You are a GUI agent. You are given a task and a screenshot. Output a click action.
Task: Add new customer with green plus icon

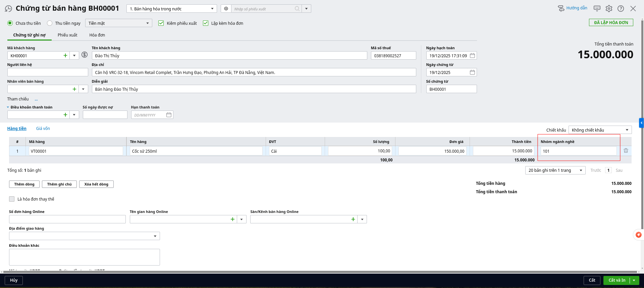pos(65,56)
